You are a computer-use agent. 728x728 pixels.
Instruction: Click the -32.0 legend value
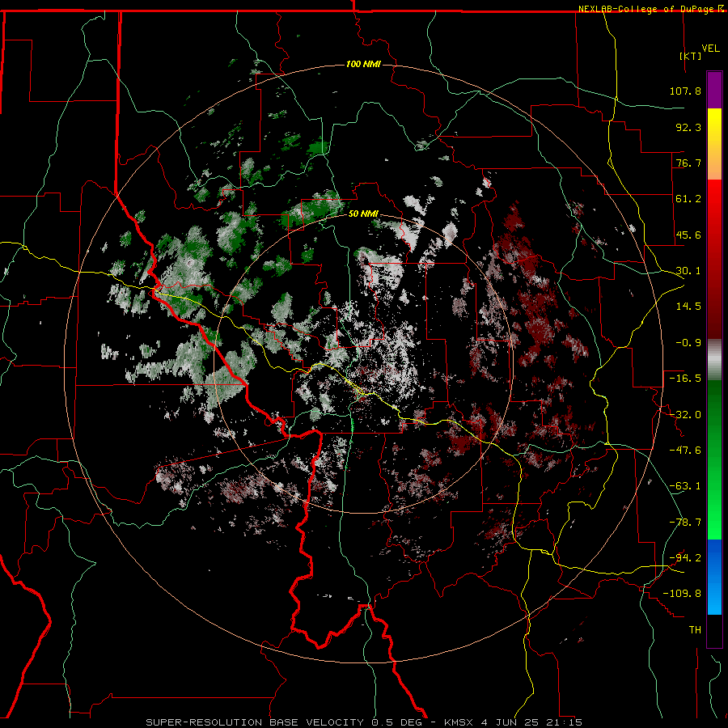(685, 415)
